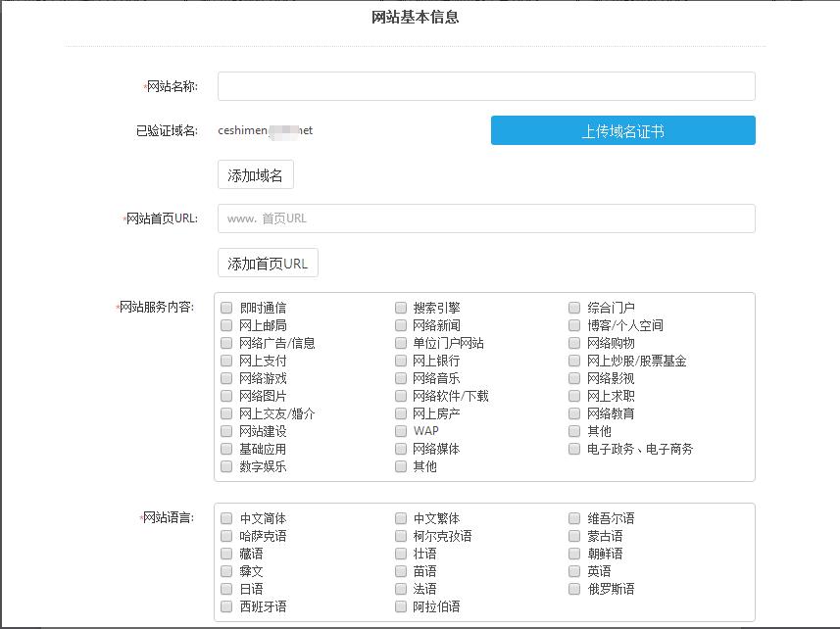
Task: Click the 上传域名证书 blue button
Action: pyautogui.click(x=622, y=130)
